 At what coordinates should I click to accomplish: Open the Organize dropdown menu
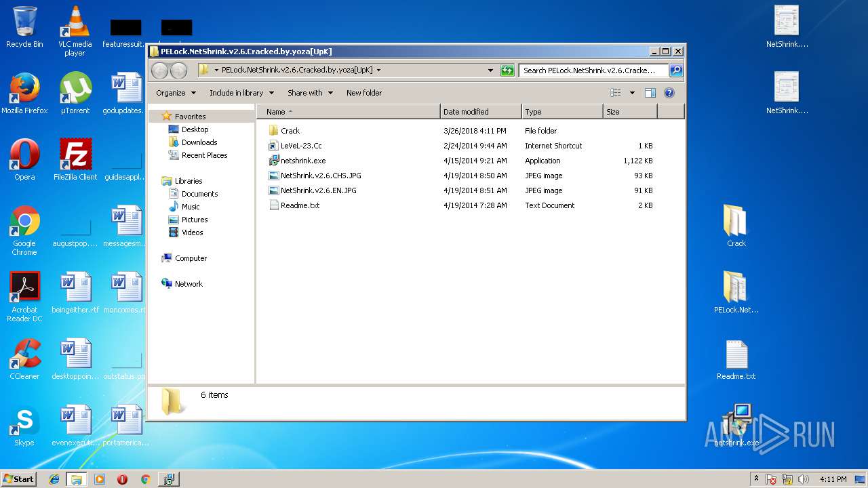coord(176,93)
